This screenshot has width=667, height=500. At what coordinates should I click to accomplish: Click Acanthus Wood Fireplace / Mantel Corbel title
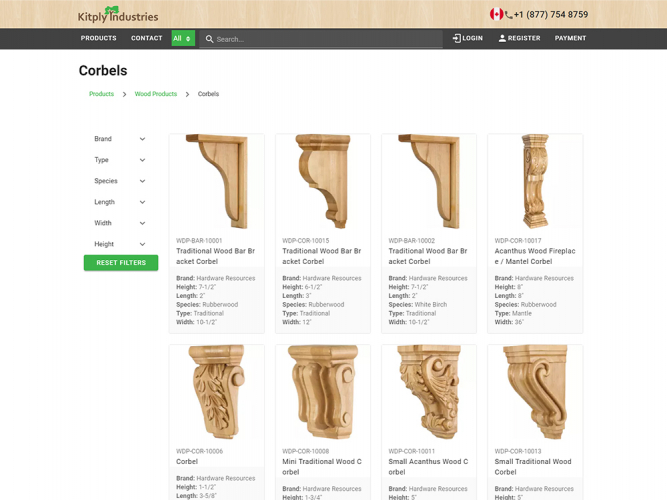(x=535, y=256)
